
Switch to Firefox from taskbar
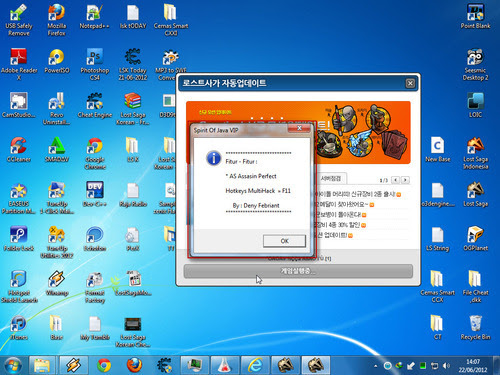pyautogui.click(x=134, y=365)
